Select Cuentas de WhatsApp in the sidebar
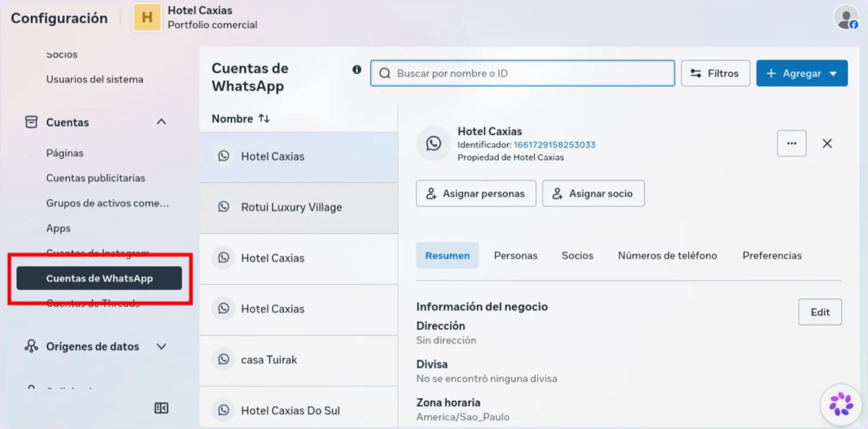This screenshot has width=868, height=429. point(99,278)
